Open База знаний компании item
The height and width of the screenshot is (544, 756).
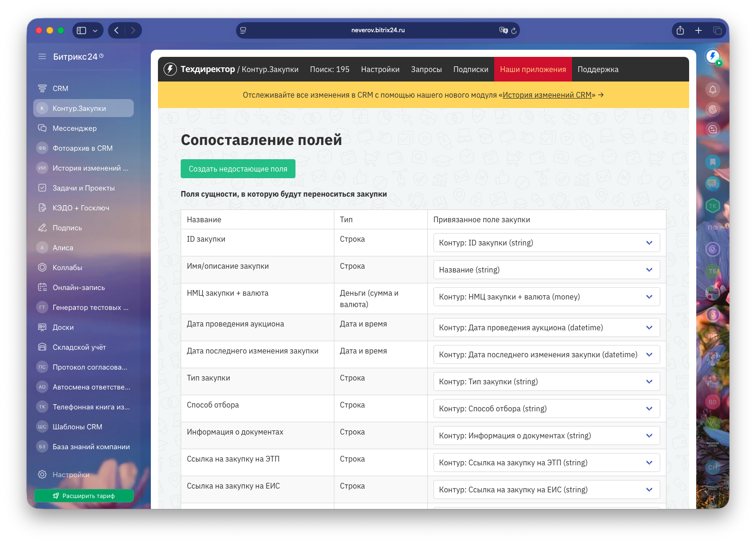[83, 447]
